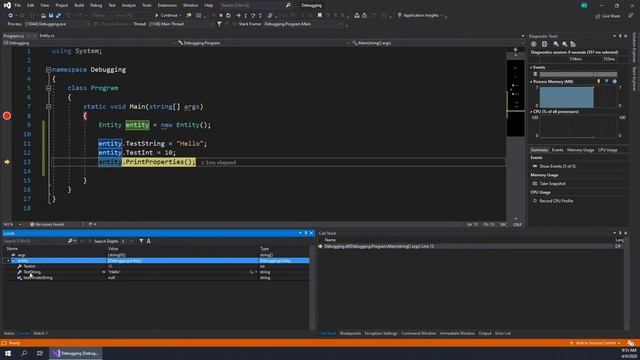Viewport: 640px width, 360px height.
Task: Click the Locals search input field
Action: 35,241
